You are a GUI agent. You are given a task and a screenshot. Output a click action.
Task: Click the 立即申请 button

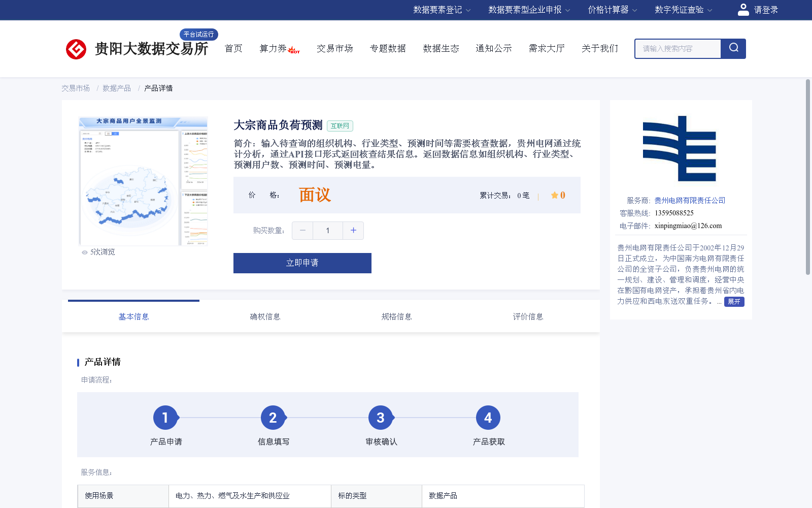coord(302,263)
